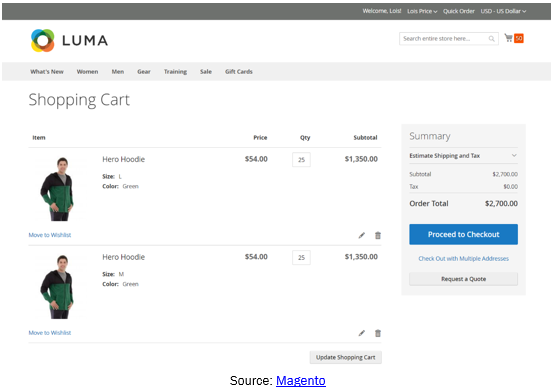Click the Shopping Cart page heading
Image resolution: width=553 pixels, height=390 pixels.
coord(79,100)
